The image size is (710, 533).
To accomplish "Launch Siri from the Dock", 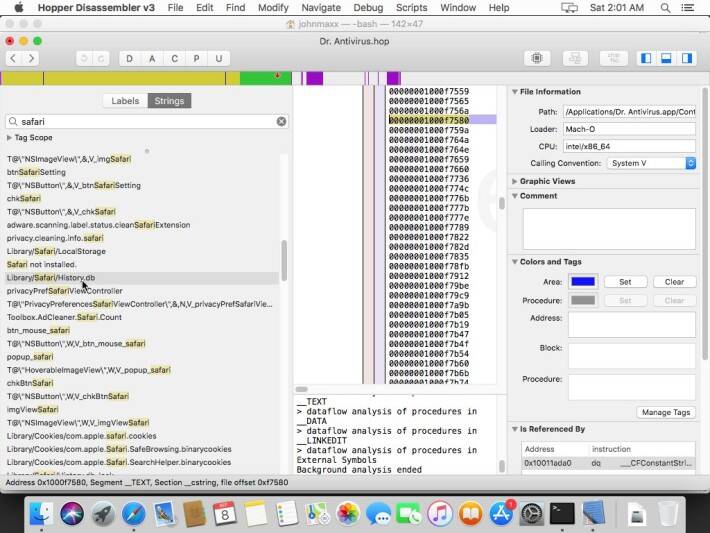I will 72,514.
